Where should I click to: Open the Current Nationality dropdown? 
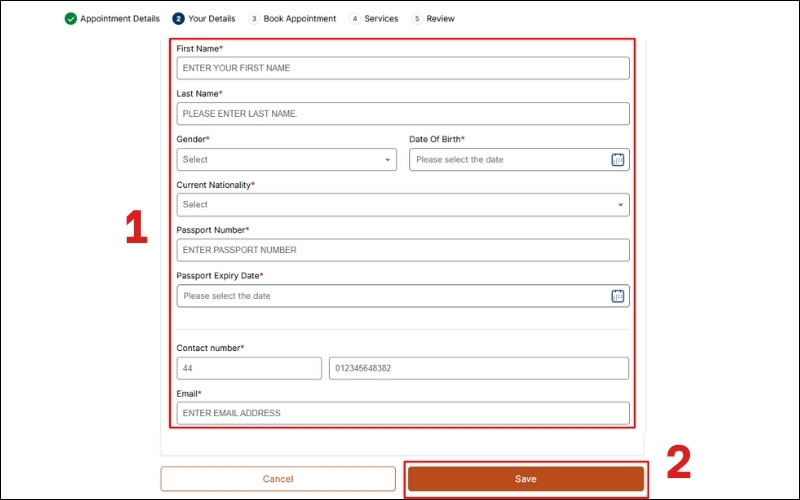coord(400,205)
